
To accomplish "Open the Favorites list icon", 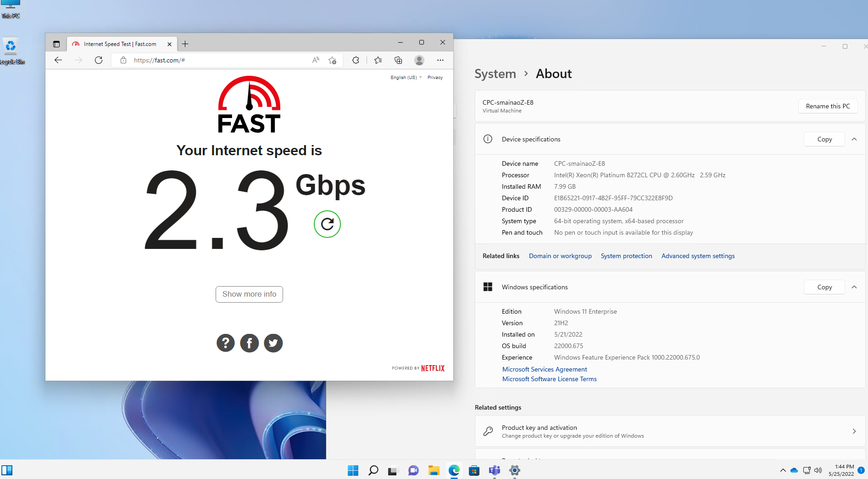I will pos(378,60).
